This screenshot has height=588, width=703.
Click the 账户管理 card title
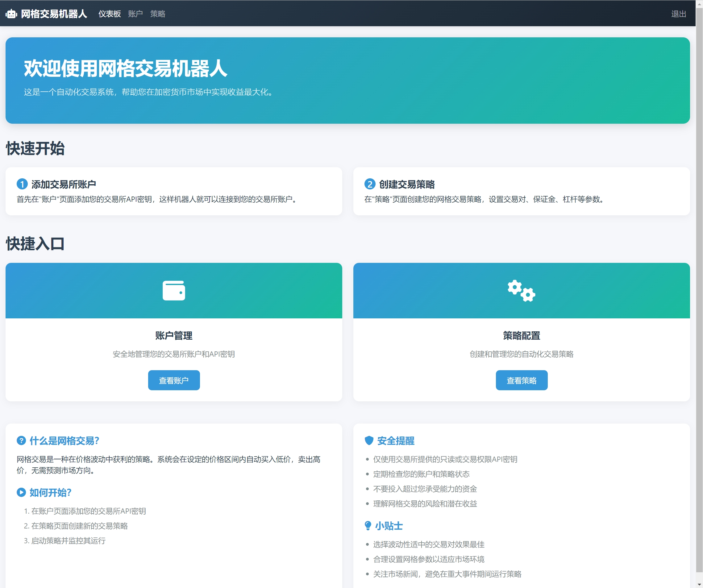[x=174, y=335]
